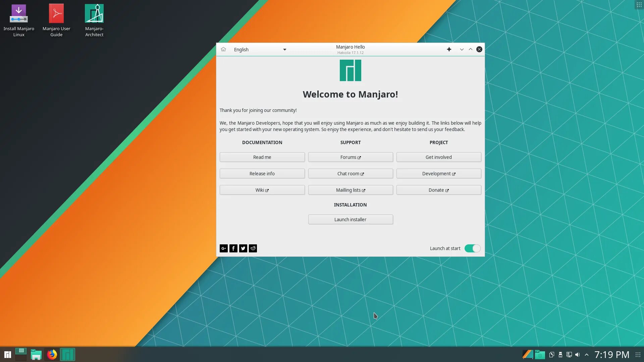Expand hidden system tray icons arrow
The image size is (644, 362).
587,355
